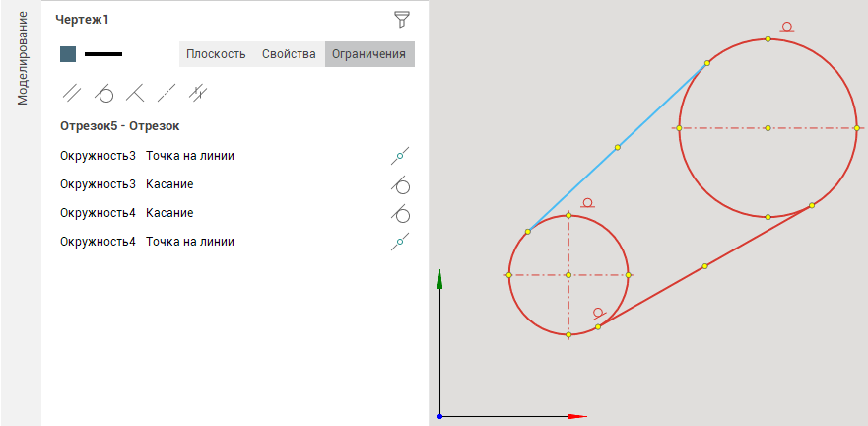Click point-on-line icon in last Окружность4 row
This screenshot has width=868, height=426.
tap(399, 242)
